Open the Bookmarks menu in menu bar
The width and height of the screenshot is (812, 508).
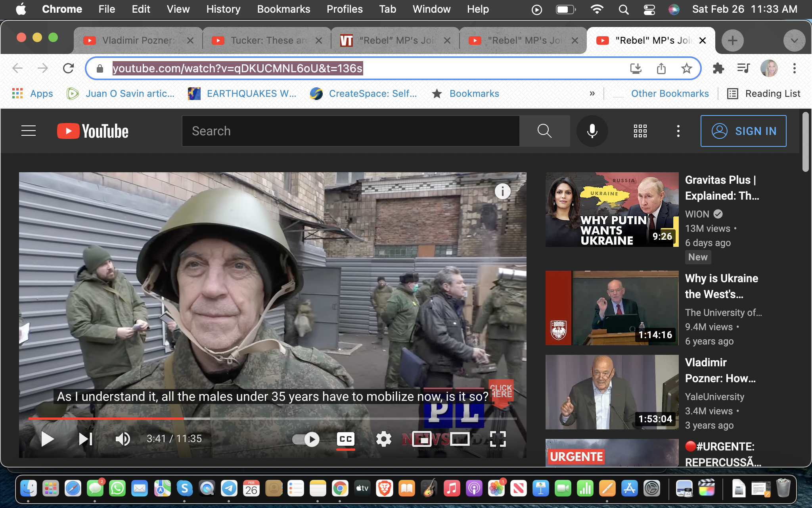tap(283, 9)
